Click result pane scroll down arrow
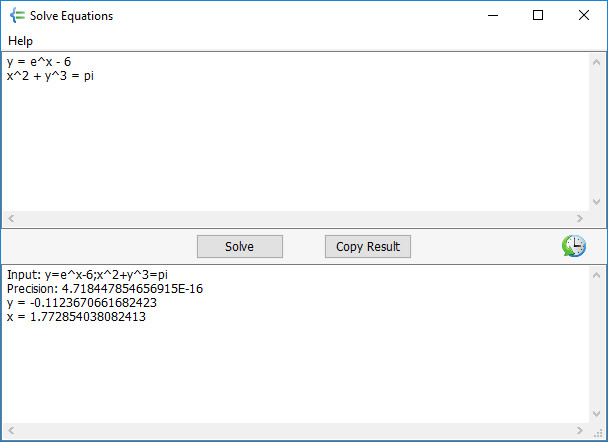The image size is (608, 442). (x=597, y=414)
